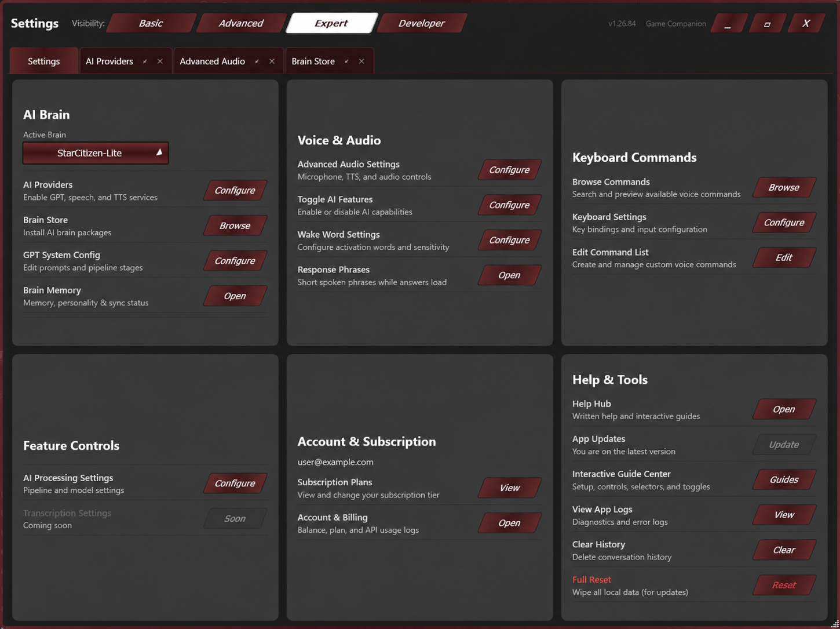This screenshot has width=840, height=629.
Task: Configure Wake Word Settings
Action: coord(509,240)
